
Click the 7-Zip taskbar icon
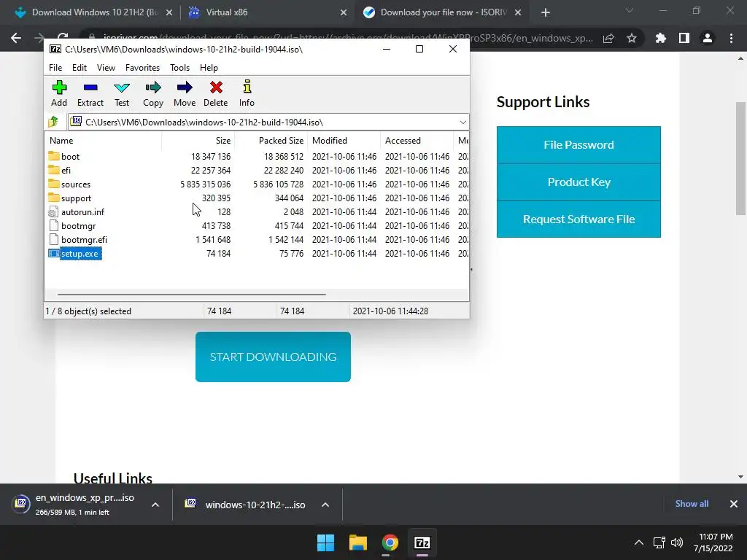click(x=422, y=542)
